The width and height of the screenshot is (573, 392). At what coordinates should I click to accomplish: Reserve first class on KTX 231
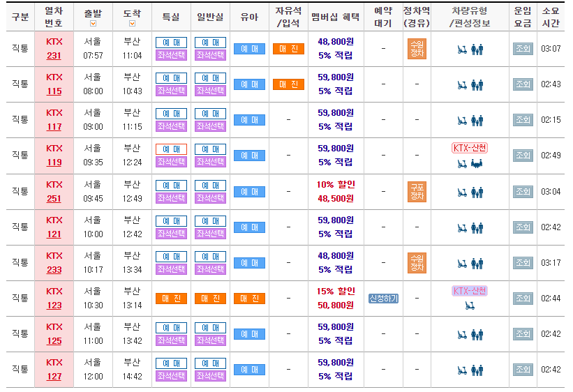tap(172, 43)
